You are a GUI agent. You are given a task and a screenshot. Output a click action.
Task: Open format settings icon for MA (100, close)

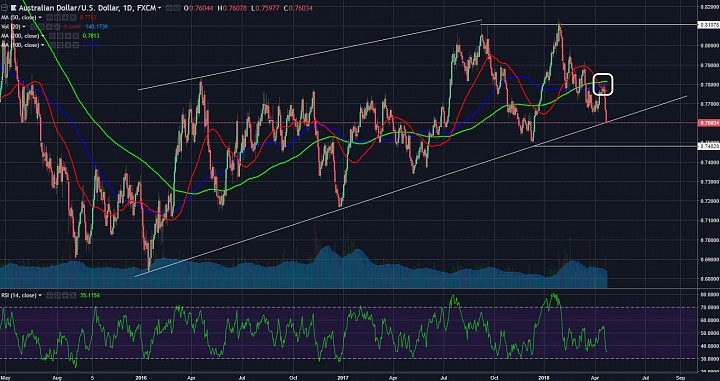[x=60, y=45]
